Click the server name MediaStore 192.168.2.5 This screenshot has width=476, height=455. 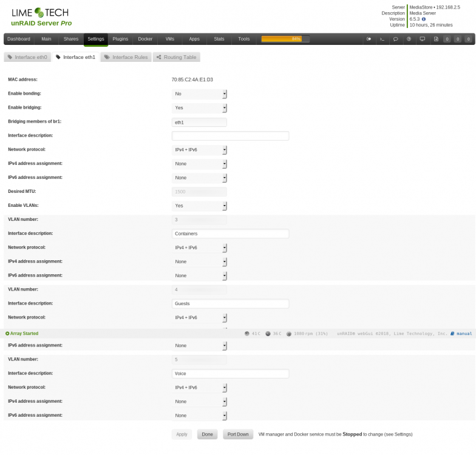(x=435, y=7)
